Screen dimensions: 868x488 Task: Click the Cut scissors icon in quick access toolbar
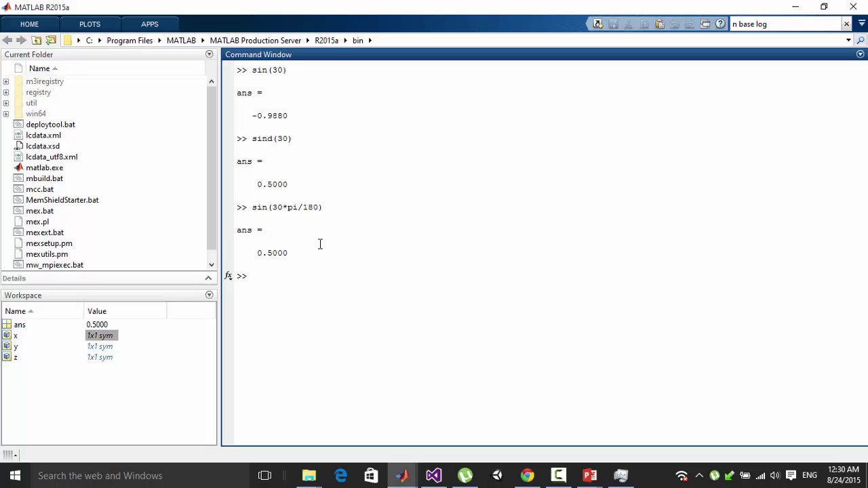(x=629, y=24)
